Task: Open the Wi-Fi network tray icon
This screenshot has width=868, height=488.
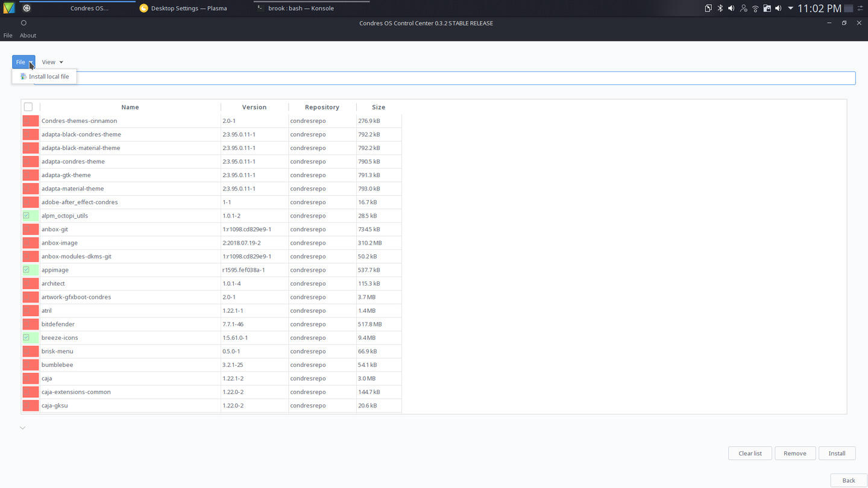Action: pos(755,8)
